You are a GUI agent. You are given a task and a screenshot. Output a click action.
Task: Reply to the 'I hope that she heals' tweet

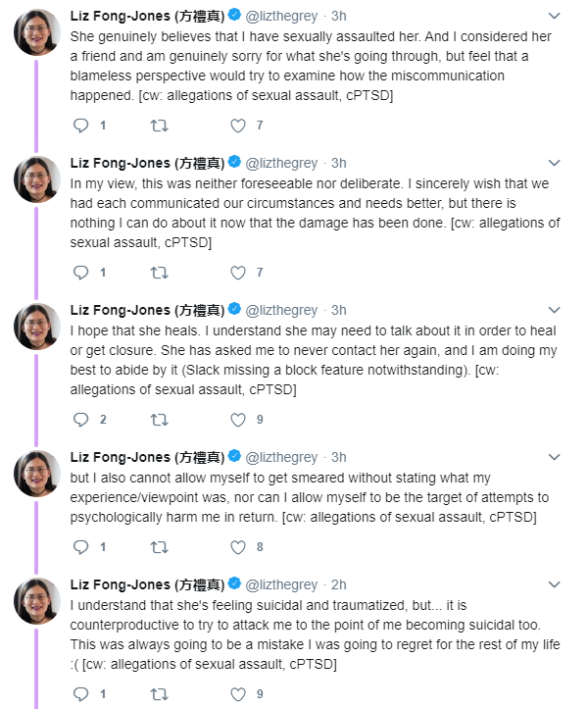pyautogui.click(x=81, y=420)
